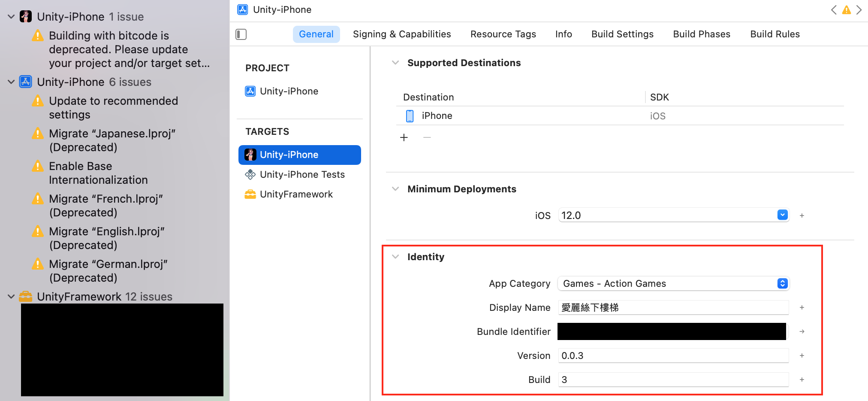Open the App Category dropdown

point(674,283)
